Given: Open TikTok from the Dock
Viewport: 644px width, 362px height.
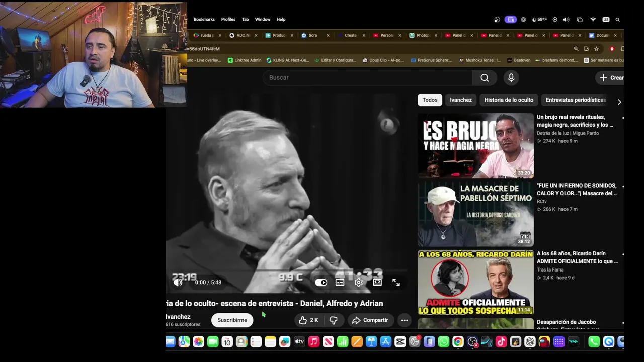Looking at the screenshot, I should (501, 342).
